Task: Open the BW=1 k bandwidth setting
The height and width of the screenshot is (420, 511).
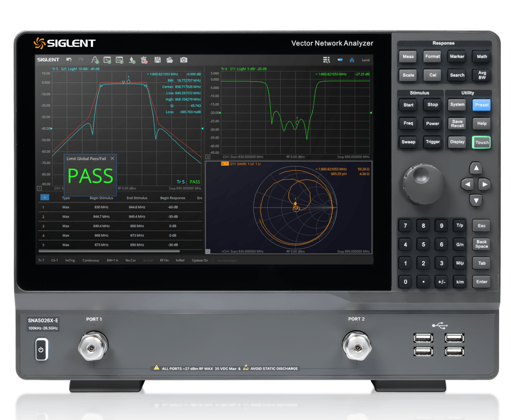Action: click(112, 260)
